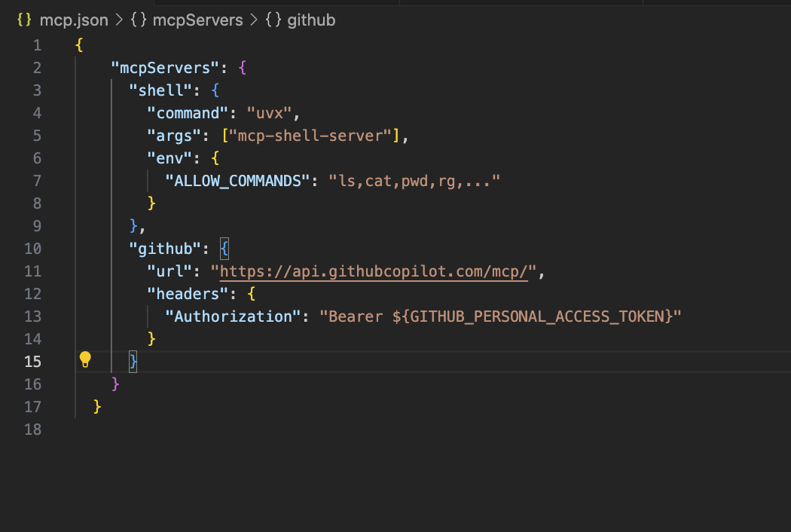
Task: Expand chevron between mcpServers and github
Action: point(254,20)
